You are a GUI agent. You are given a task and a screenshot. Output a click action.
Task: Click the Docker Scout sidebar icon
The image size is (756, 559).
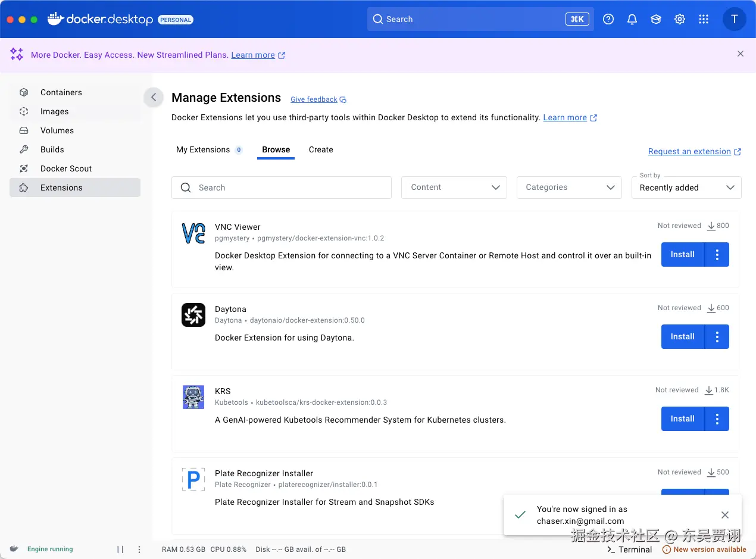click(24, 168)
